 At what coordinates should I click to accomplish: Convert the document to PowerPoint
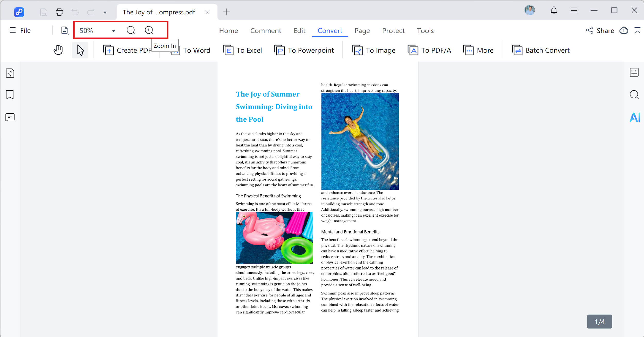[x=304, y=50]
